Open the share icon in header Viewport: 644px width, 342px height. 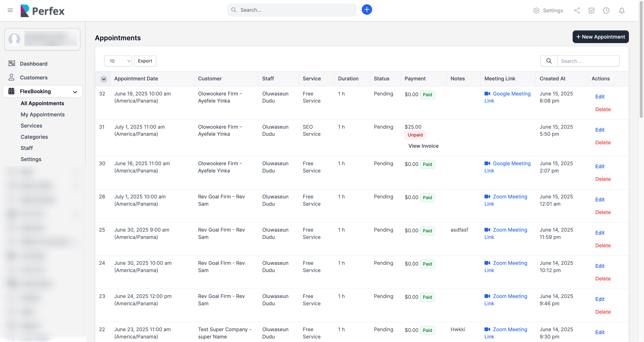(x=577, y=10)
